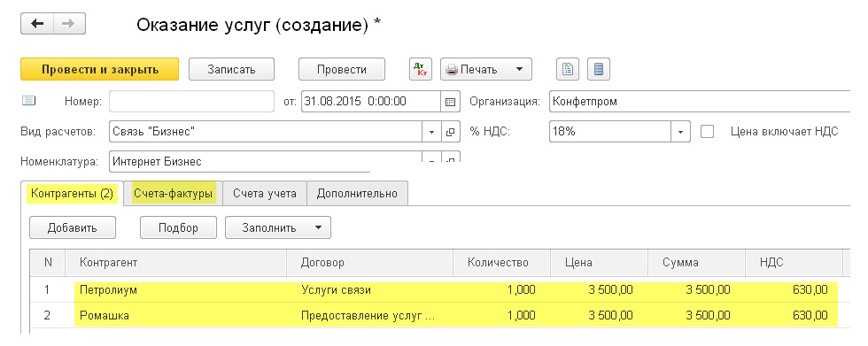This screenshot has height=346, width=868.
Task: Switch to Счета-фактуры tab
Action: coord(174,194)
